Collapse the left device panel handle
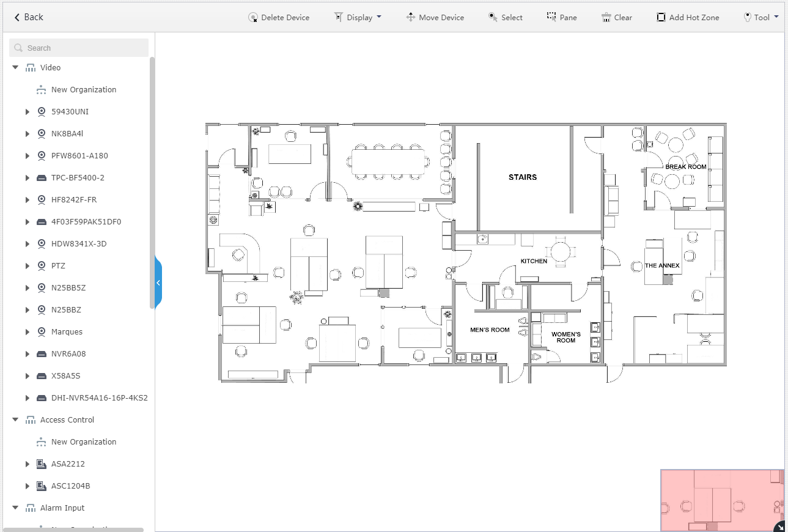This screenshot has height=532, width=788. [158, 283]
